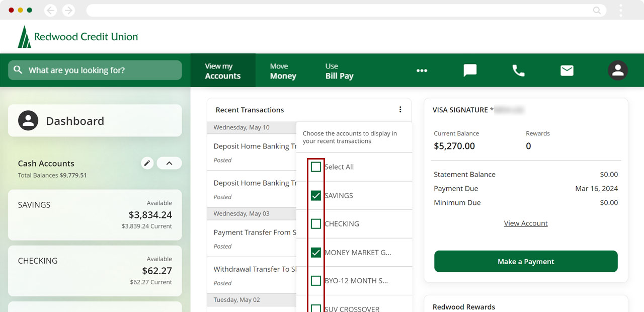This screenshot has height=312, width=644.
Task: Select View my Accounts tab
Action: point(223,71)
